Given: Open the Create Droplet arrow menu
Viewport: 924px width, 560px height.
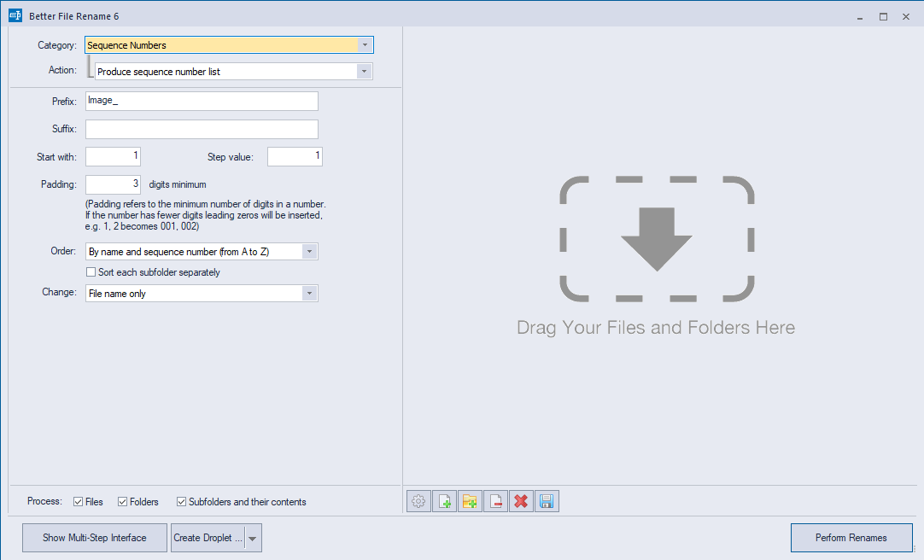Looking at the screenshot, I should [253, 538].
